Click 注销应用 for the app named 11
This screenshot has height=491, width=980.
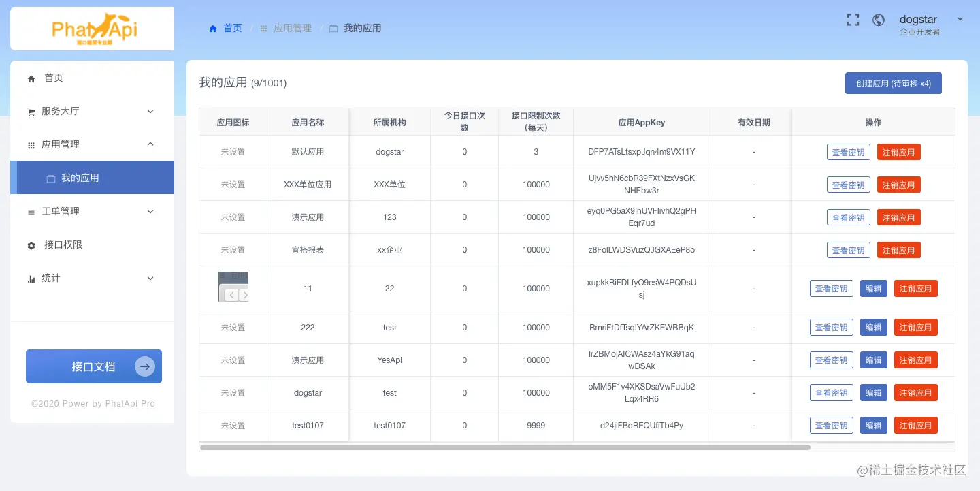point(916,289)
